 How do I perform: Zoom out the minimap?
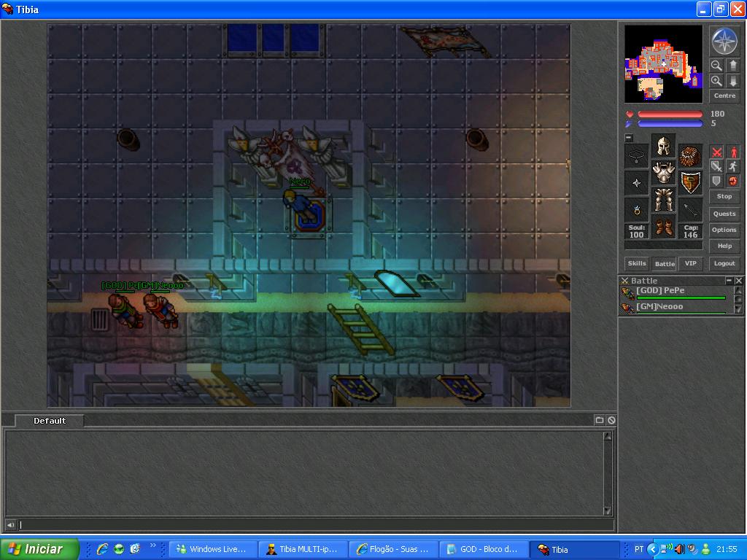click(716, 65)
